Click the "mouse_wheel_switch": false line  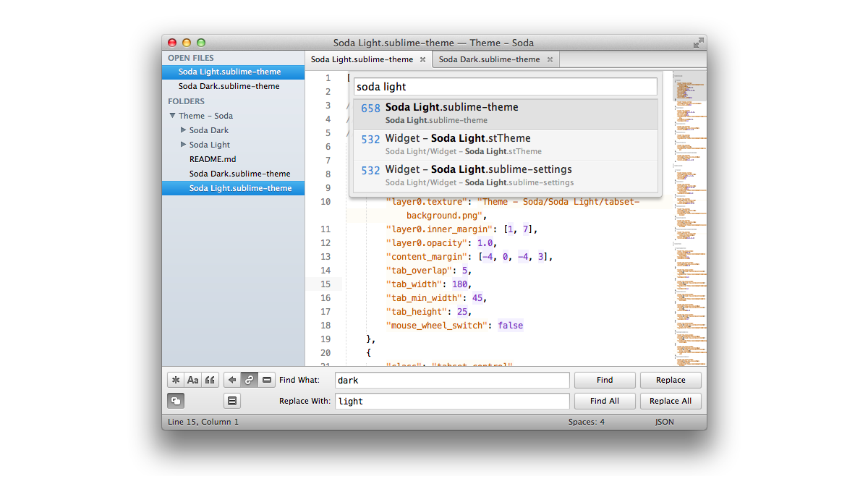[454, 326]
